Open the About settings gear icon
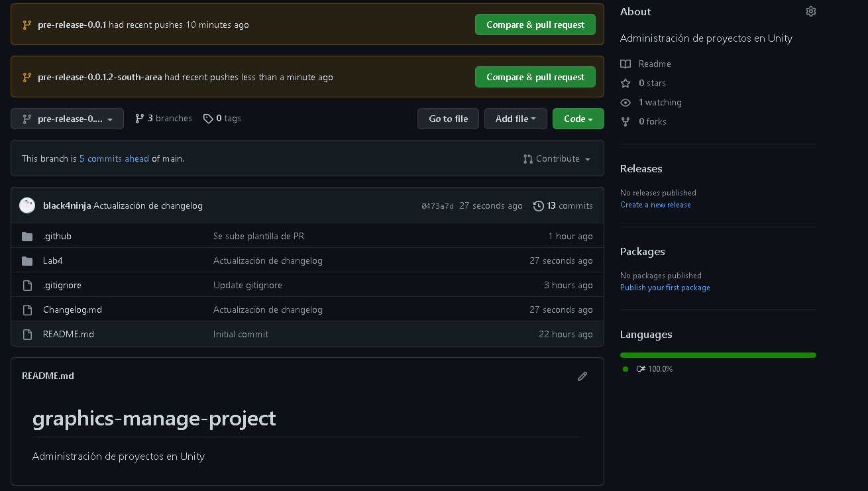Image resolution: width=868 pixels, height=491 pixels. [811, 11]
